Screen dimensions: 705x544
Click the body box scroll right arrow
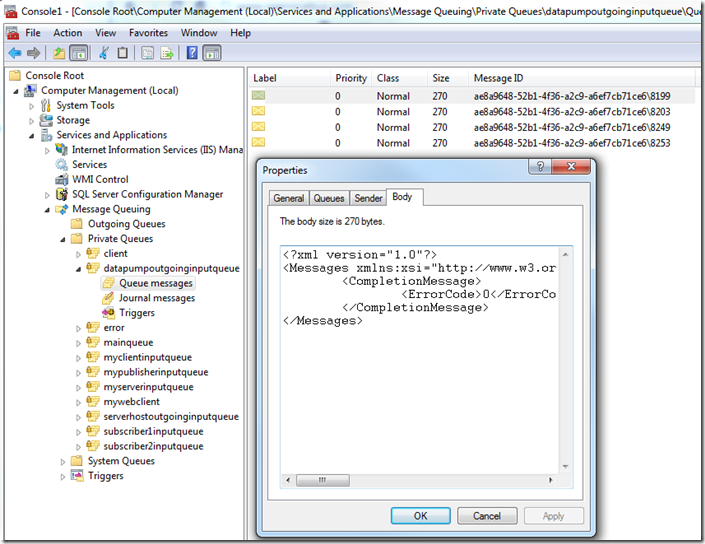pos(550,480)
